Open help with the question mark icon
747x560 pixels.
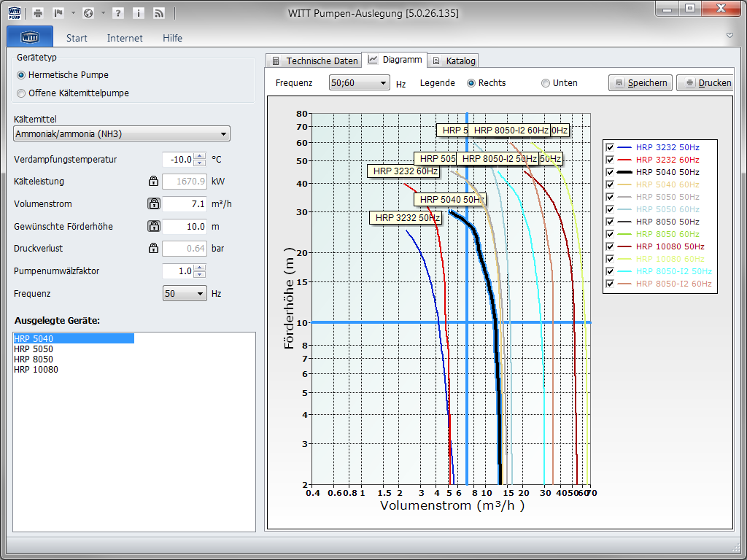117,13
